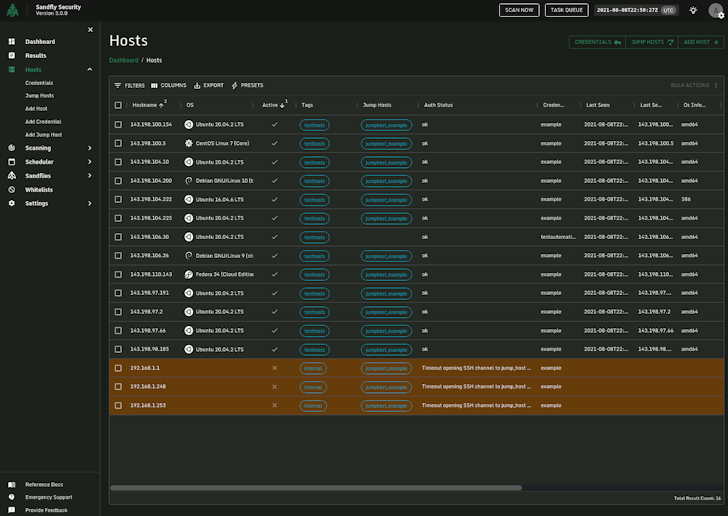The image size is (728, 516).
Task: Open the Columns chooser
Action: pos(169,85)
